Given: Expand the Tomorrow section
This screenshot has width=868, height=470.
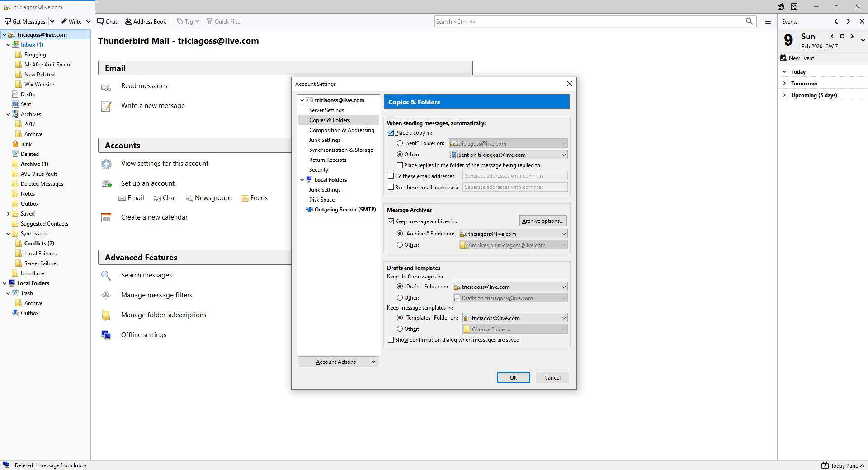Looking at the screenshot, I should tap(785, 83).
